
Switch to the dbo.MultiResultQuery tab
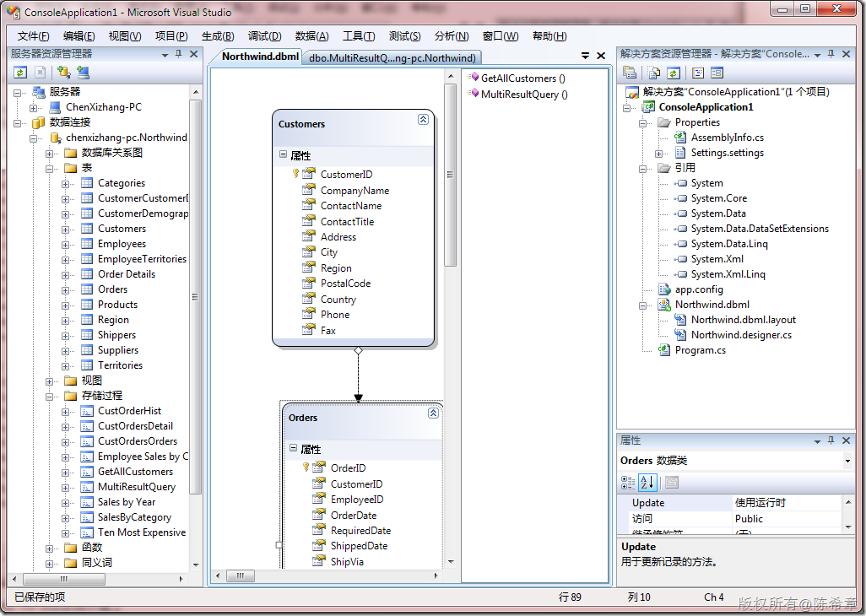tap(392, 57)
